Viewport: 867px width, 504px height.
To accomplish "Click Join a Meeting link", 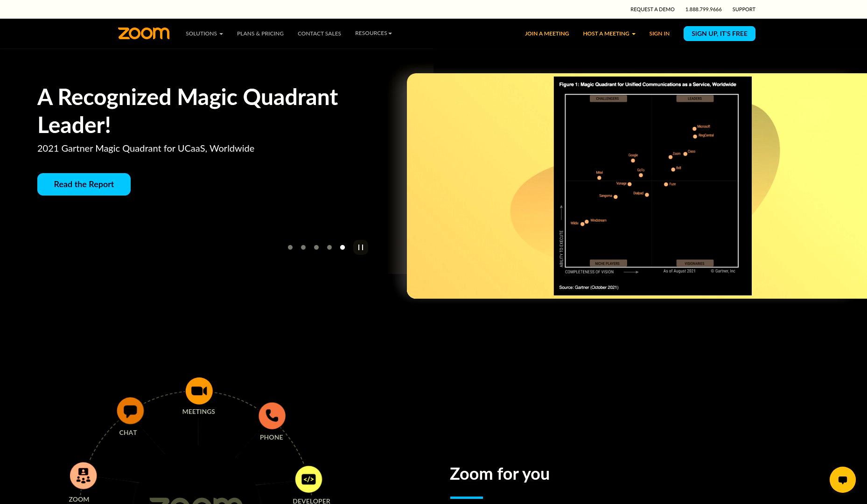I will [x=547, y=34].
